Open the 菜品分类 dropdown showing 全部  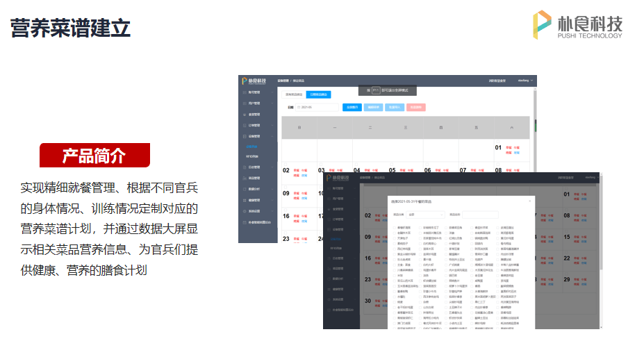coord(426,214)
